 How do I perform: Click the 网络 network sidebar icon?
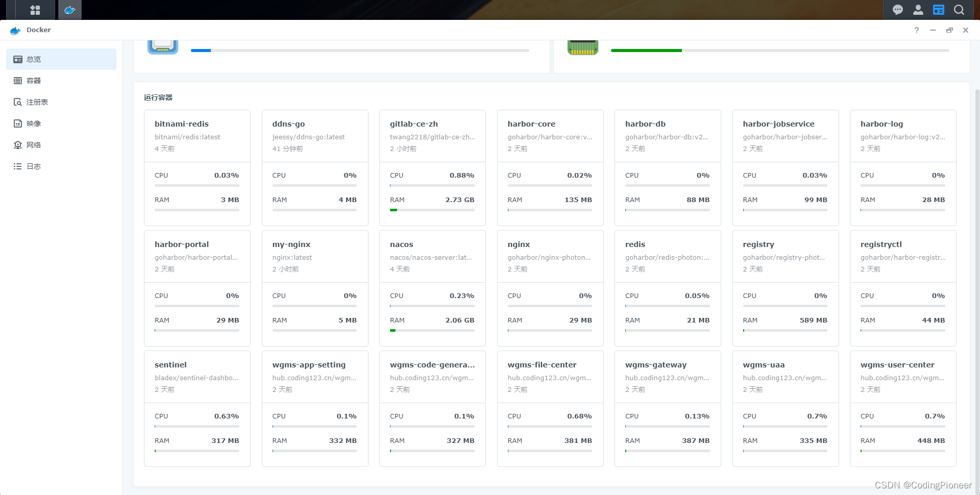click(x=18, y=145)
